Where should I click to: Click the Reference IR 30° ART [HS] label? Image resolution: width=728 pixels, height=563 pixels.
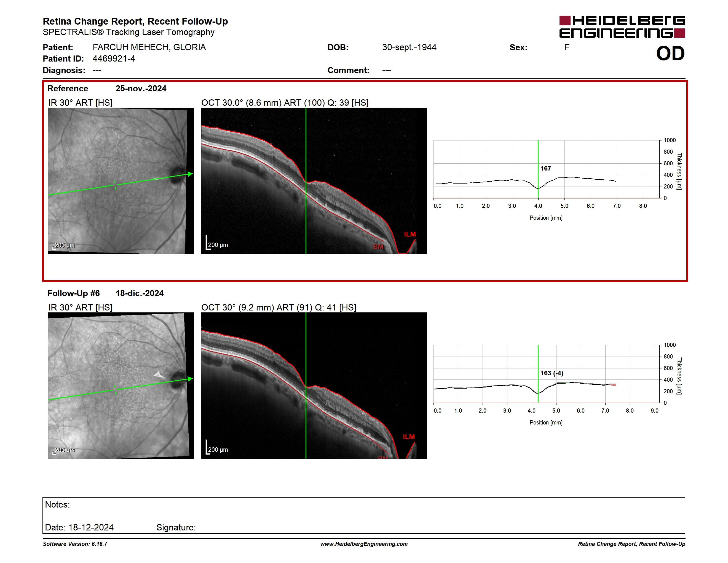[x=80, y=103]
